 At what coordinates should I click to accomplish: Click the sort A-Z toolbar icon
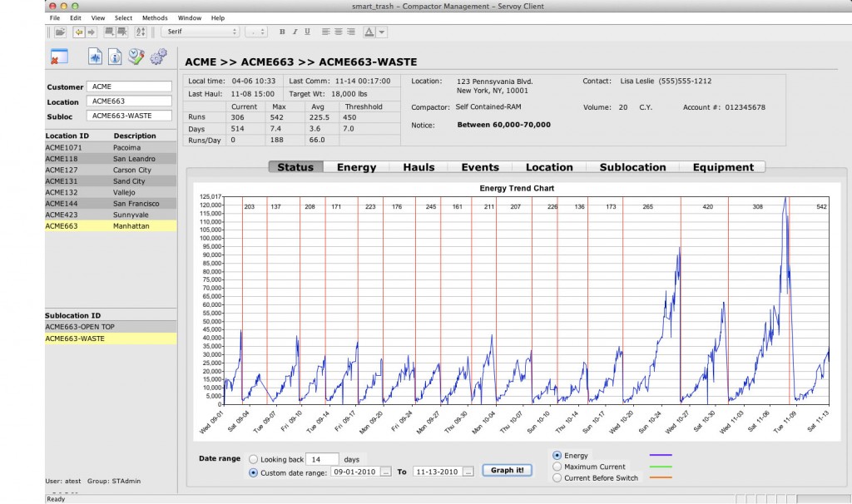[x=140, y=32]
